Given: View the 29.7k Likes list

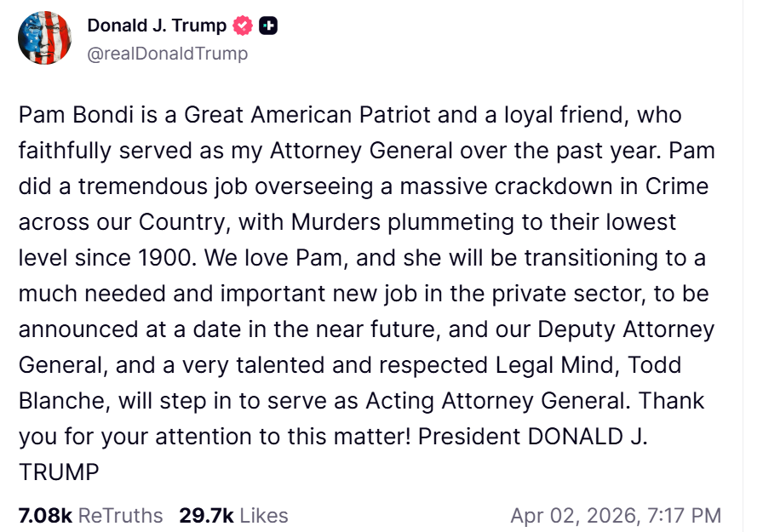Looking at the screenshot, I should coord(233,515).
